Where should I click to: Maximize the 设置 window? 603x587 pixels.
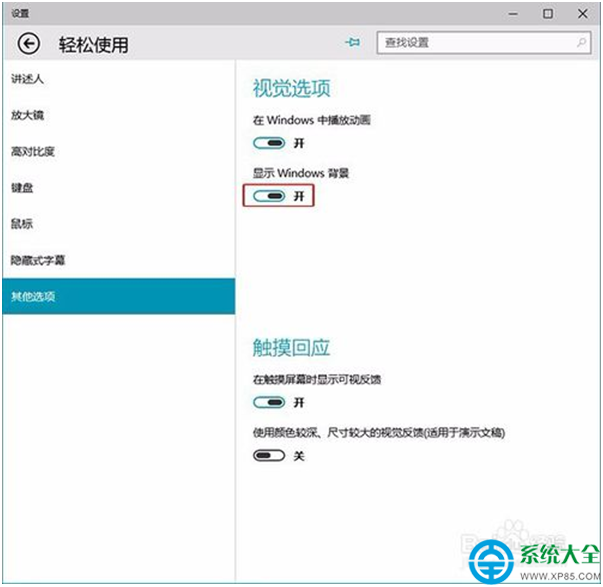(548, 14)
